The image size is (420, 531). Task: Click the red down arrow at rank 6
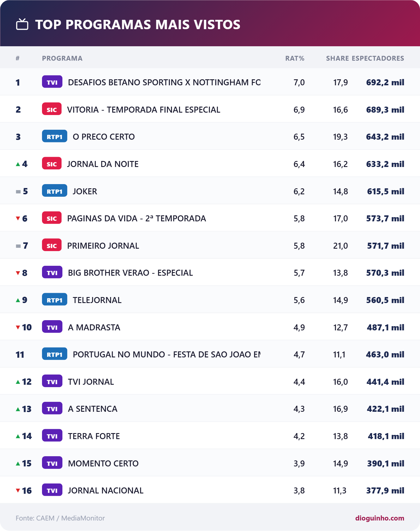point(18,218)
